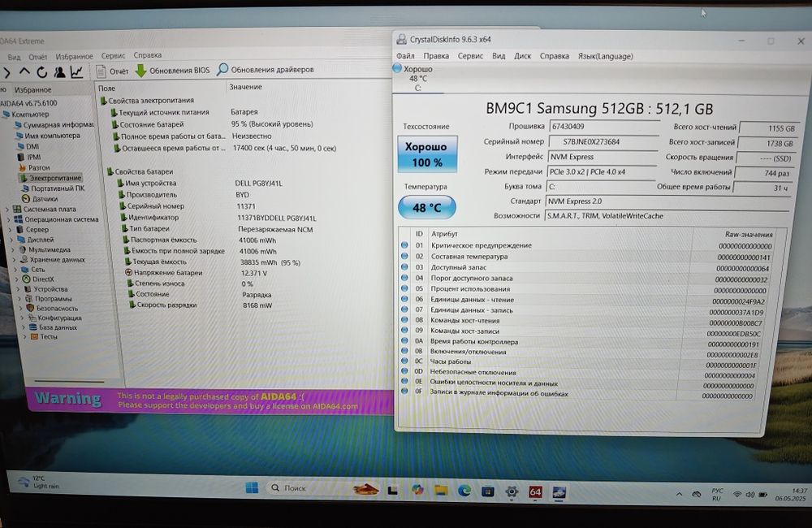Click the AIDA64 taskbar icon labeled 64

[x=535, y=491]
